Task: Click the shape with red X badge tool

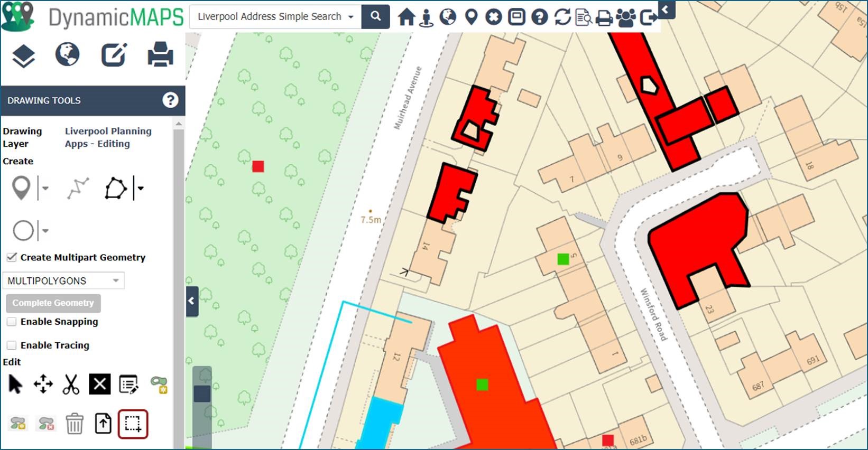Action: (46, 424)
